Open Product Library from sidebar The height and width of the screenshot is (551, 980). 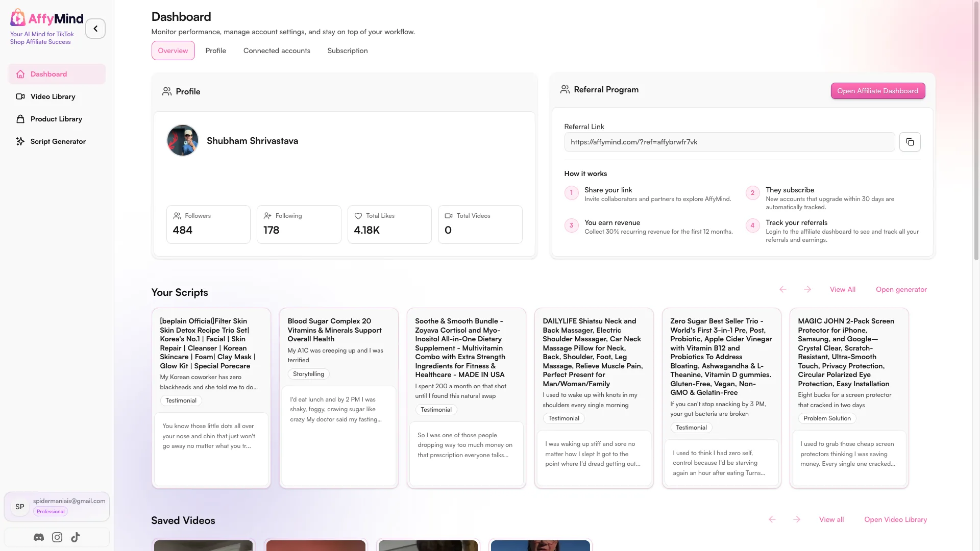(57, 119)
